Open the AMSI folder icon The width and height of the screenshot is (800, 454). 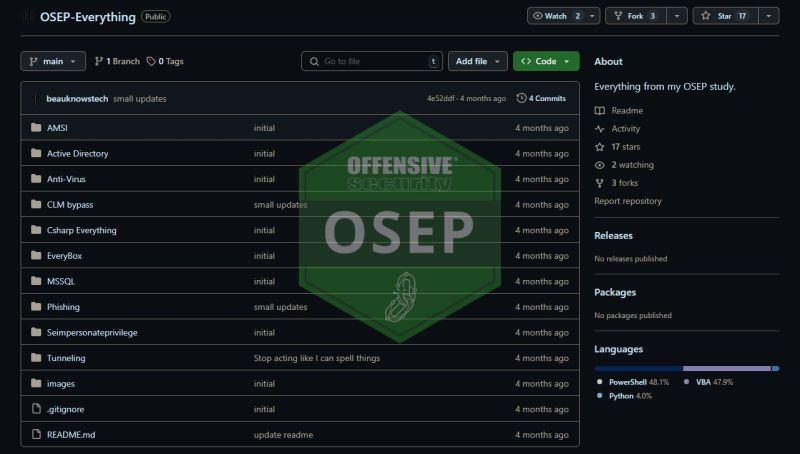36,128
